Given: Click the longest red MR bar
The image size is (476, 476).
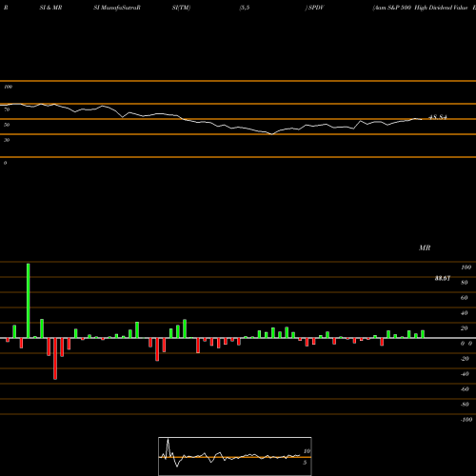Looking at the screenshot, I should (x=55, y=359).
